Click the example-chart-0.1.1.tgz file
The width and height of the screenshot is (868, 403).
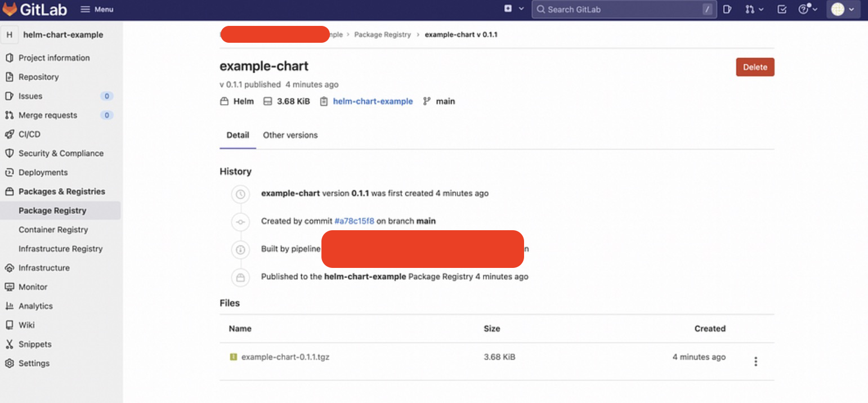coord(285,357)
